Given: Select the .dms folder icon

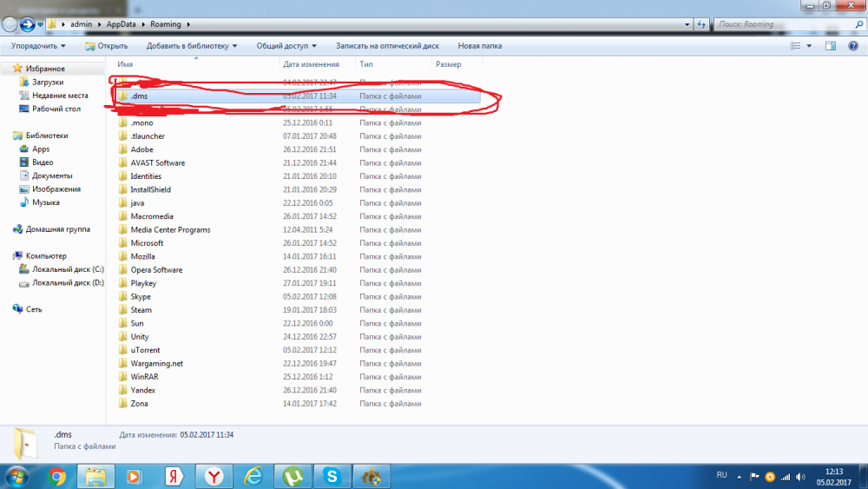Looking at the screenshot, I should [123, 96].
